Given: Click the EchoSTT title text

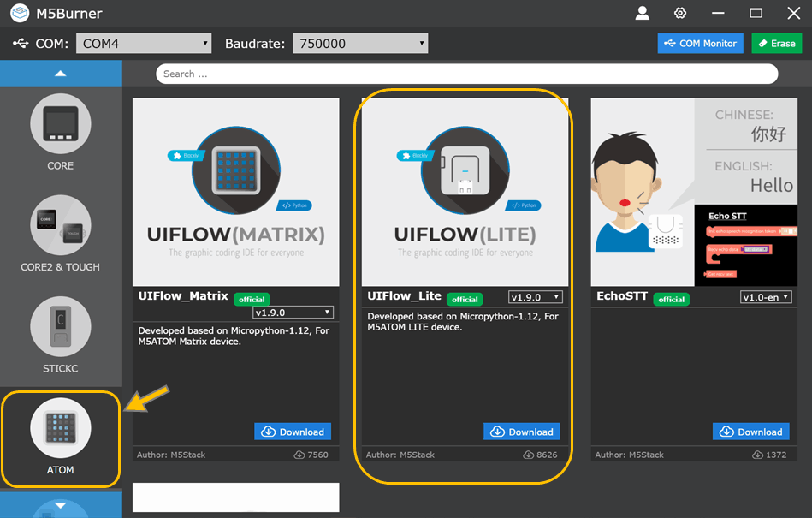Looking at the screenshot, I should 622,295.
